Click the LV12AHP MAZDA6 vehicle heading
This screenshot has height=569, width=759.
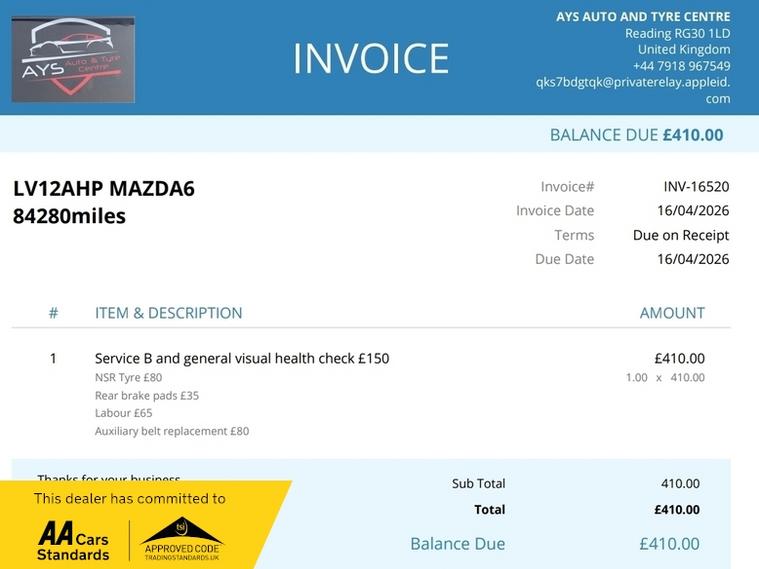104,189
